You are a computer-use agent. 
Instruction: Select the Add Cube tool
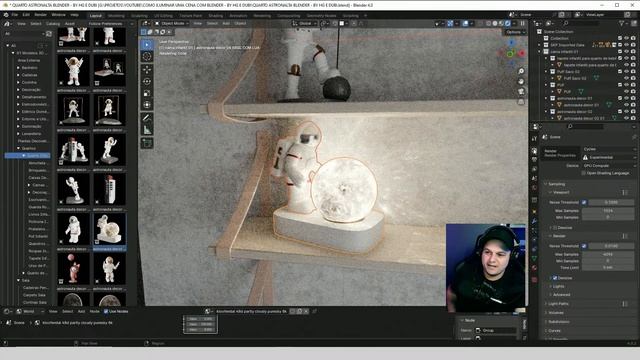click(x=147, y=143)
